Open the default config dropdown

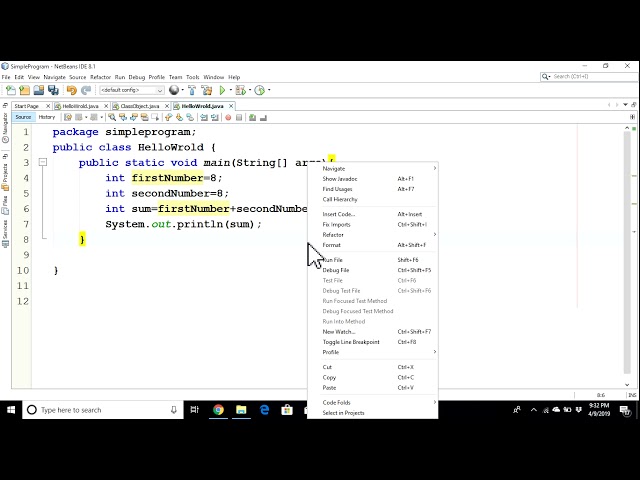tap(132, 90)
